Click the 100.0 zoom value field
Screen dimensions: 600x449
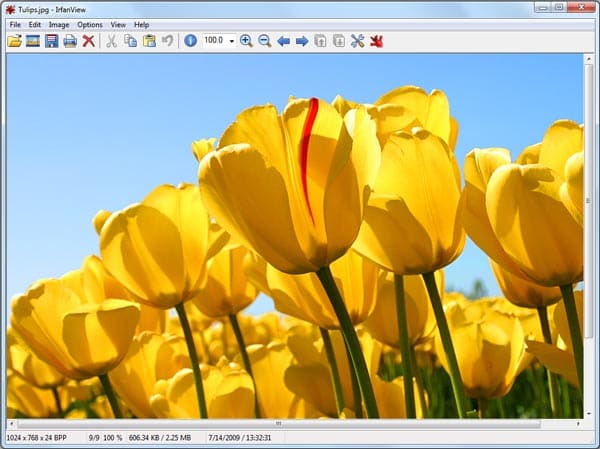click(214, 41)
